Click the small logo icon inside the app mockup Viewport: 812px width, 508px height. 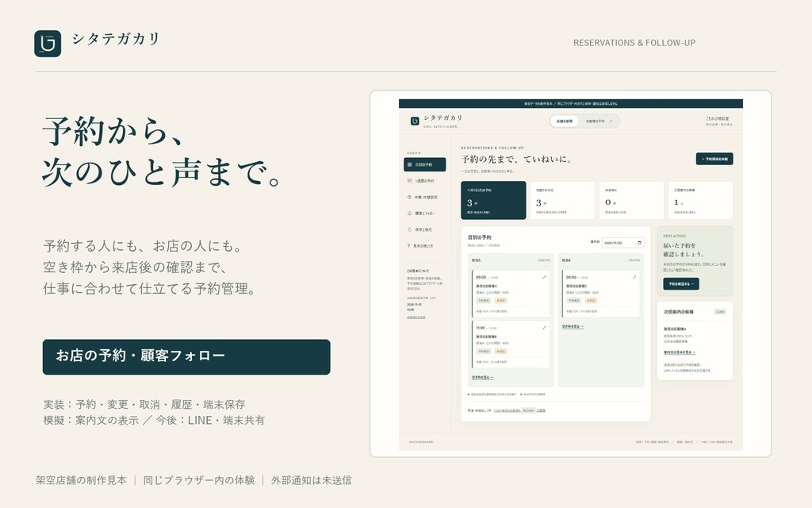point(414,121)
